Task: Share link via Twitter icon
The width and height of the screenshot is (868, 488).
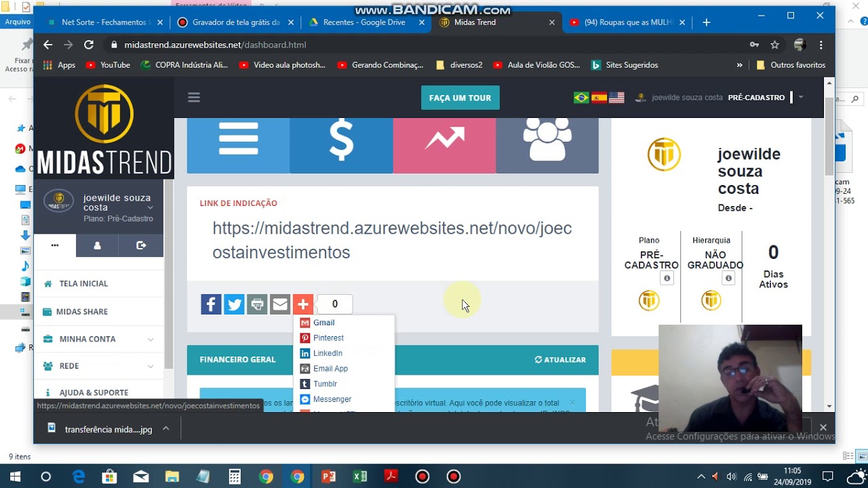Action: [234, 304]
